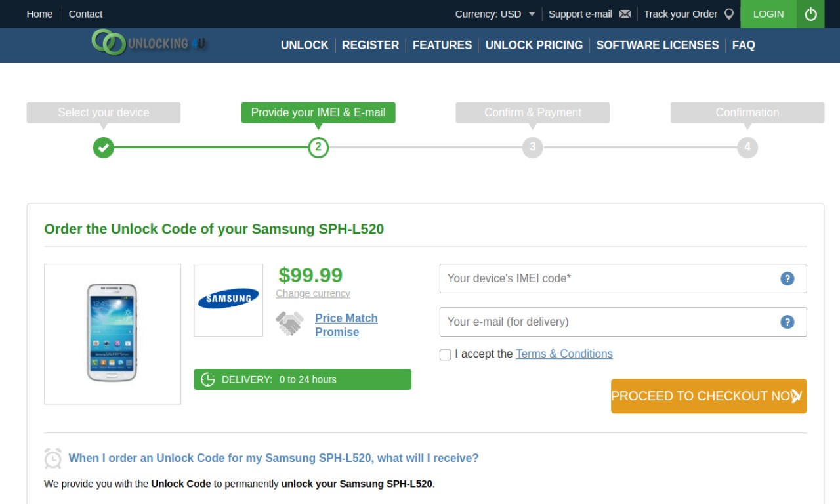840x504 pixels.
Task: Open the Currency USD dropdown
Action: coord(495,14)
